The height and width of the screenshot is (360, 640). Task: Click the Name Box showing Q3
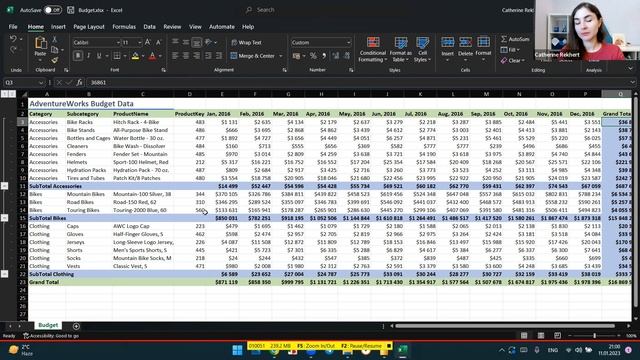tap(24, 82)
